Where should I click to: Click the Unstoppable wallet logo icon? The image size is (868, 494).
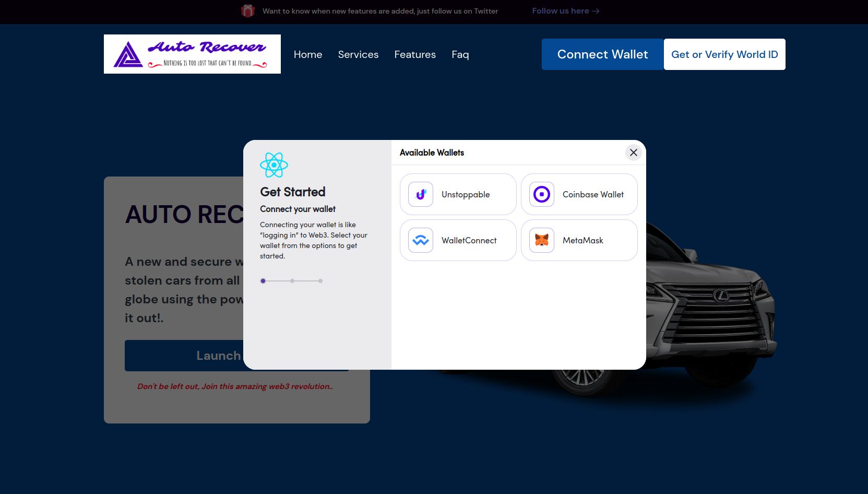pyautogui.click(x=421, y=194)
